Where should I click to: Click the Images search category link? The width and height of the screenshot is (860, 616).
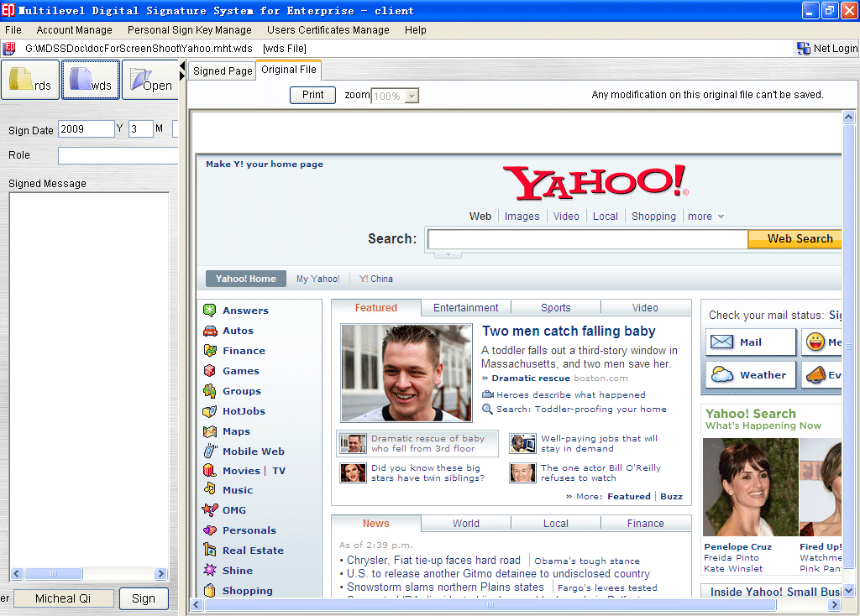pyautogui.click(x=522, y=217)
